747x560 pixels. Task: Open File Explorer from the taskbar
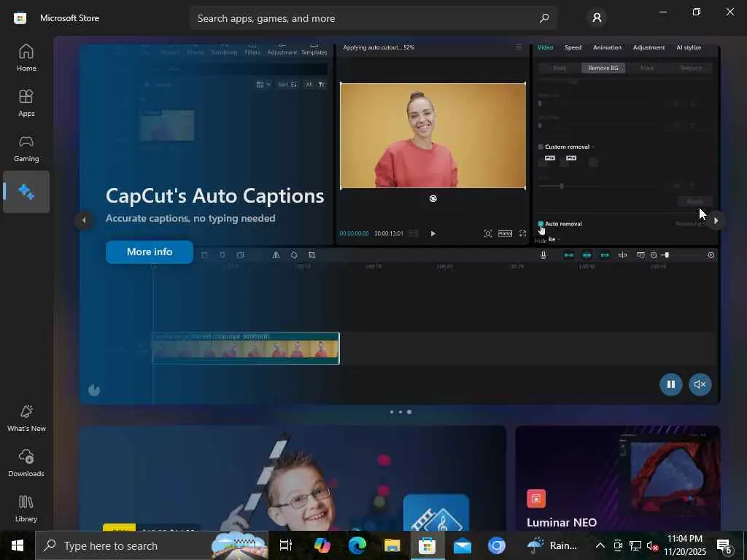[x=392, y=545]
